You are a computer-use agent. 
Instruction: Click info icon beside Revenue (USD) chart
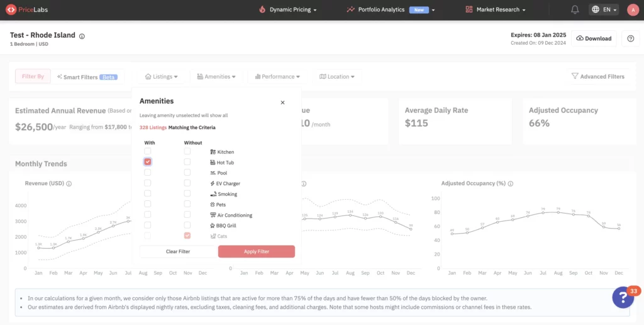coord(69,184)
